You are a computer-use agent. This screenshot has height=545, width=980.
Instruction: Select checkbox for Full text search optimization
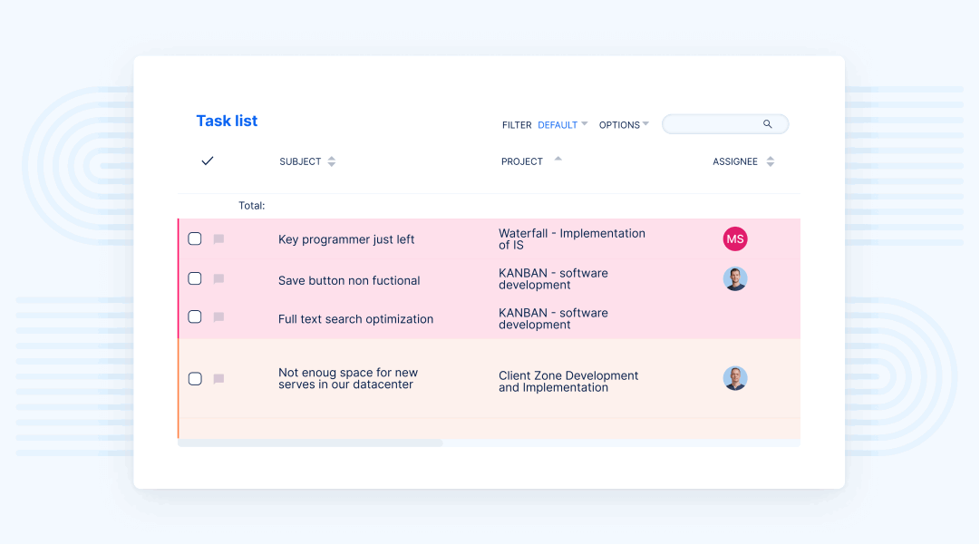(x=195, y=317)
